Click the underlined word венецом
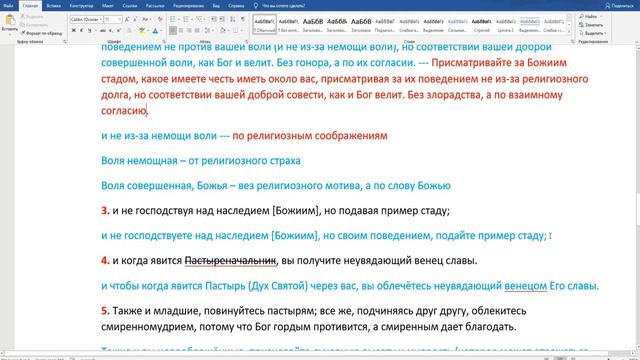This screenshot has height=360, width=640. click(x=525, y=286)
